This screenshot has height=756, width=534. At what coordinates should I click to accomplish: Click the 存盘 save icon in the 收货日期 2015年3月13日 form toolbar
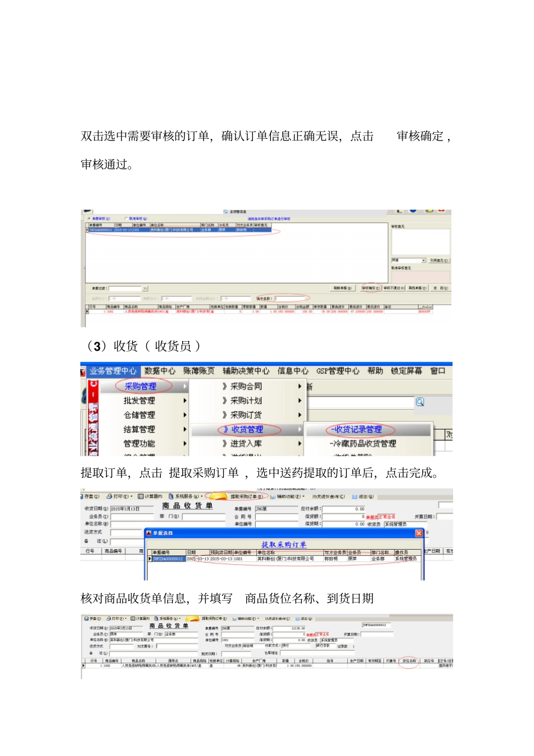coord(90,496)
